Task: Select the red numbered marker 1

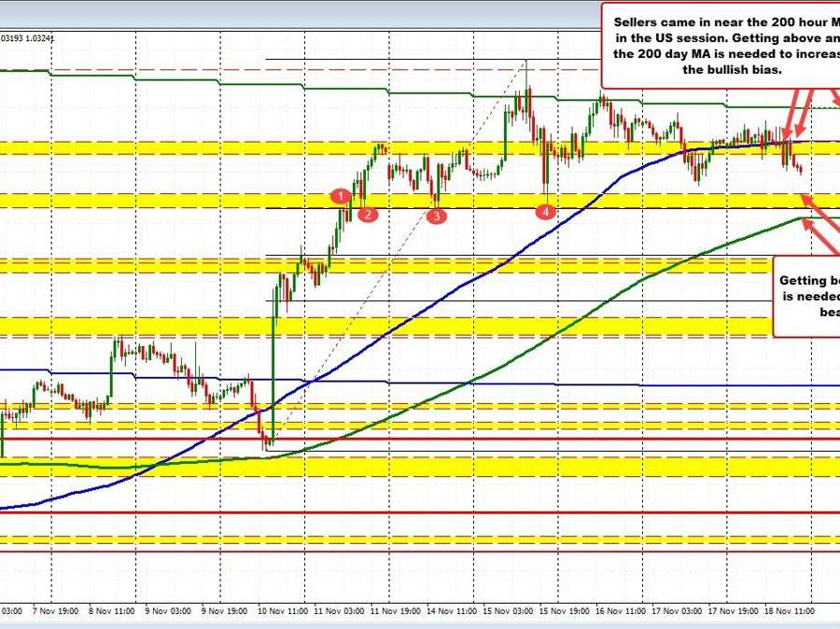Action: point(341,196)
